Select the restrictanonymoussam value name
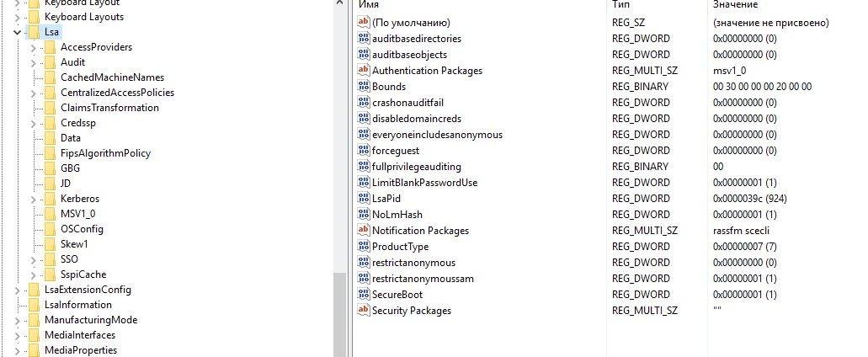Image resolution: width=868 pixels, height=357 pixels. (x=423, y=279)
